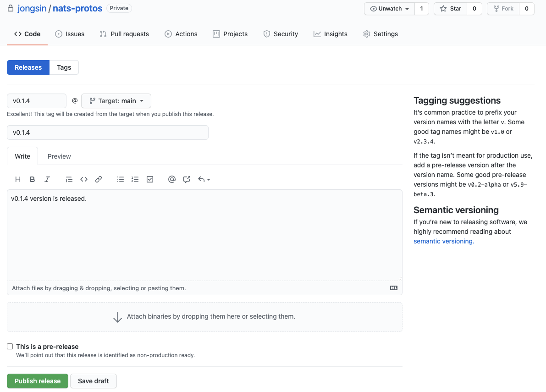546x392 pixels.
Task: Open repository Settings tab
Action: 381,34
